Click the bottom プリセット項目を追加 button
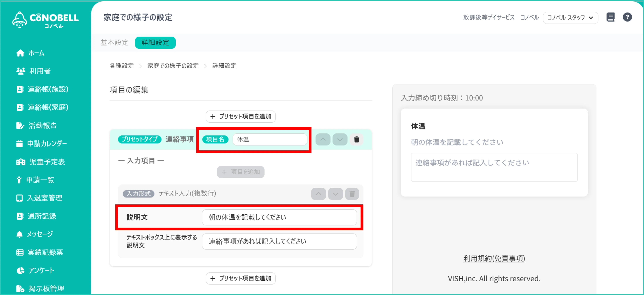 coord(241,278)
